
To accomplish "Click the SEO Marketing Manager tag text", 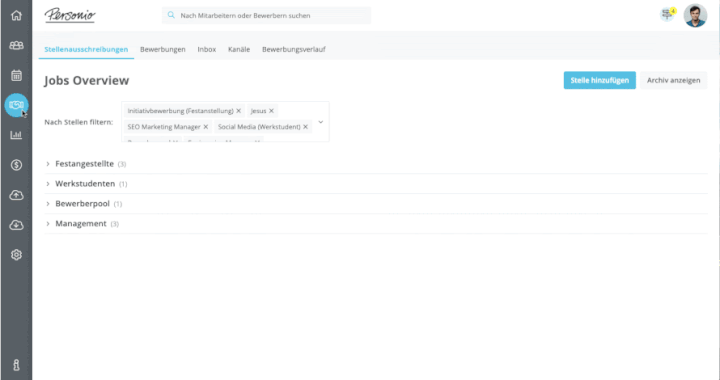I will pos(164,127).
